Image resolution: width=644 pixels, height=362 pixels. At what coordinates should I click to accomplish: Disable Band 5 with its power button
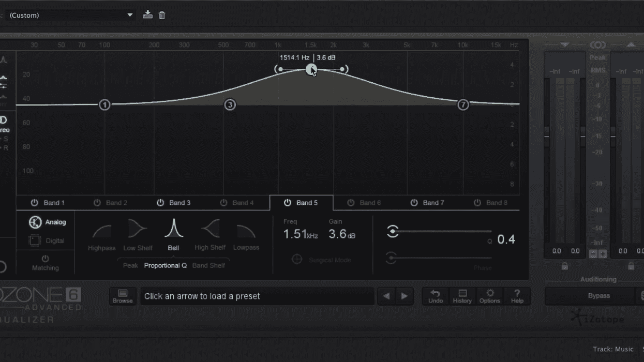coord(287,203)
